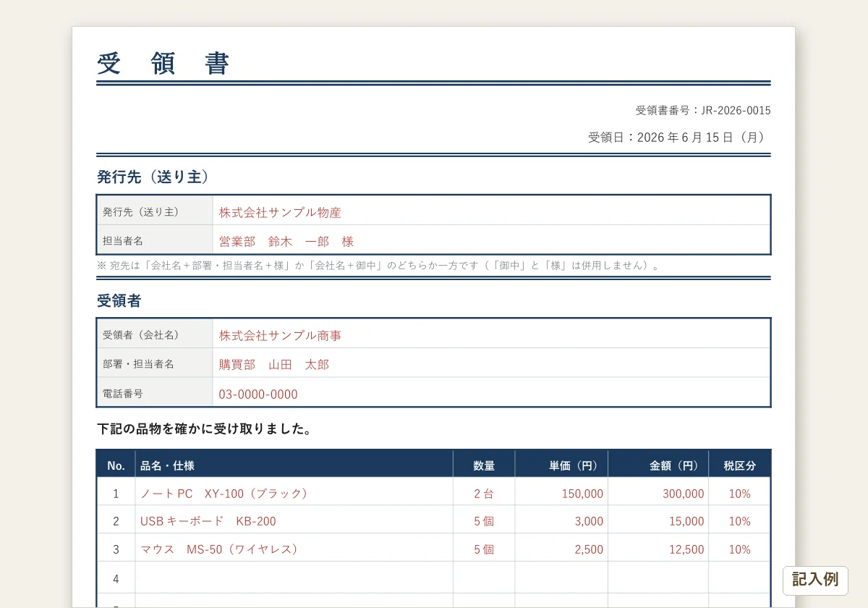Click the 数量 column header
This screenshot has width=868, height=608.
pos(484,464)
